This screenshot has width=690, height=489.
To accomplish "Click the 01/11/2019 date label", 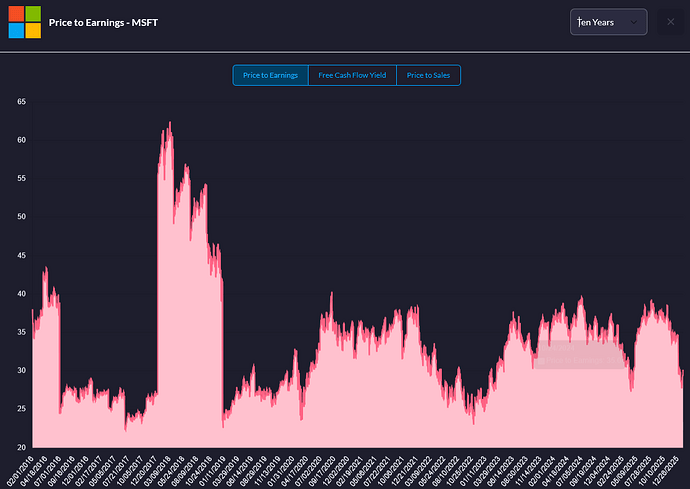I will click(213, 471).
